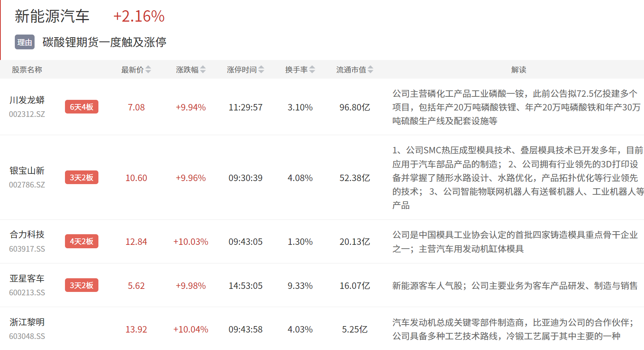Click the 股票名称 column header
This screenshot has width=644, height=350.
click(27, 70)
